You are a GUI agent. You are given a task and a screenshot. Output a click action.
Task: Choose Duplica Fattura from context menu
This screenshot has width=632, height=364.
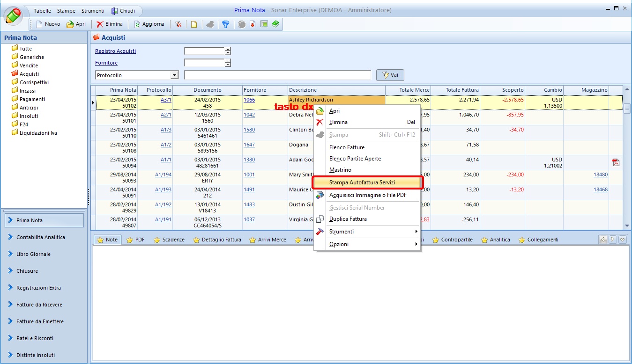(348, 219)
